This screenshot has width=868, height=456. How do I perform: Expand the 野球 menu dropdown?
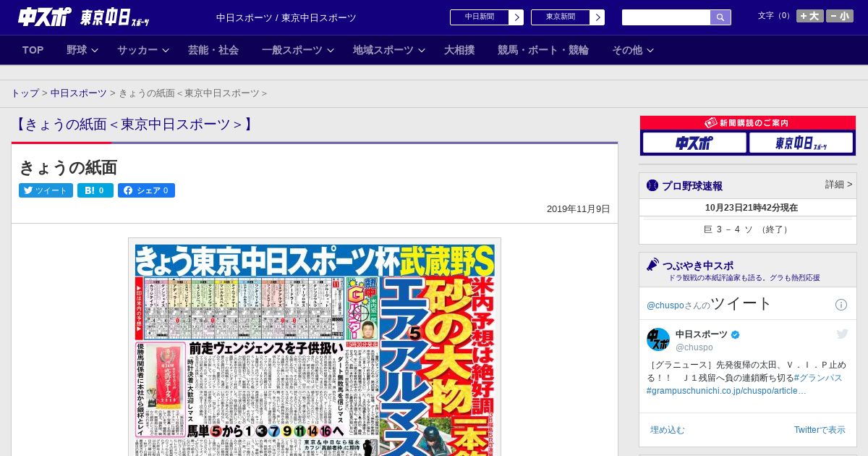pyautogui.click(x=82, y=50)
